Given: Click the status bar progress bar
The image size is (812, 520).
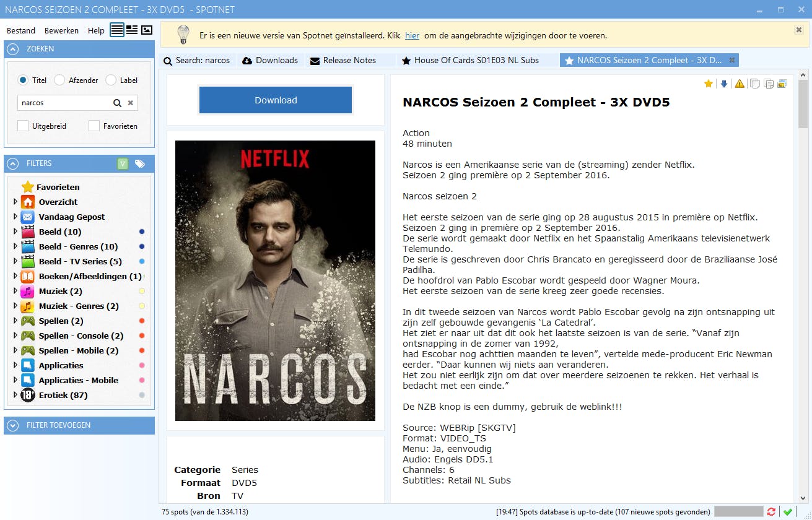Looking at the screenshot, I should (x=738, y=512).
